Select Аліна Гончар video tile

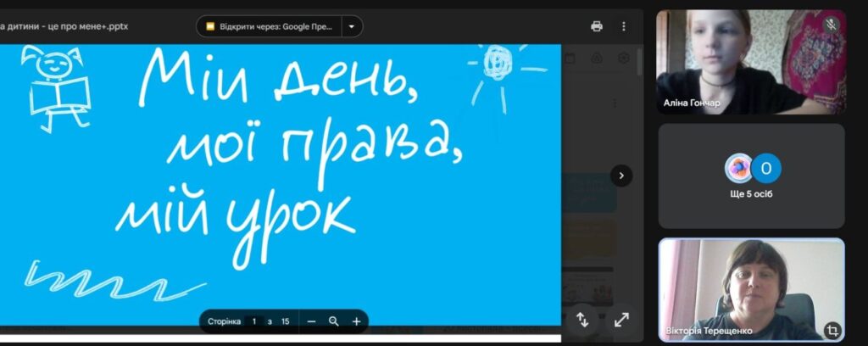point(751,62)
